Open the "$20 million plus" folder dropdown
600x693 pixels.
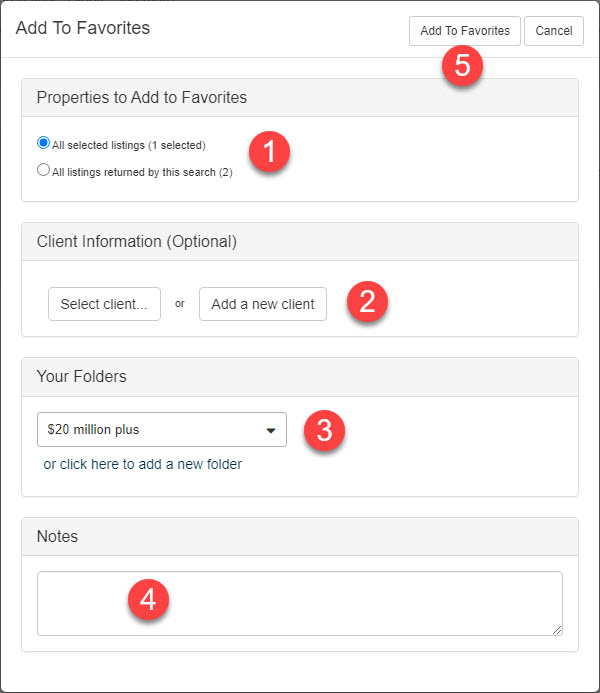pos(162,430)
